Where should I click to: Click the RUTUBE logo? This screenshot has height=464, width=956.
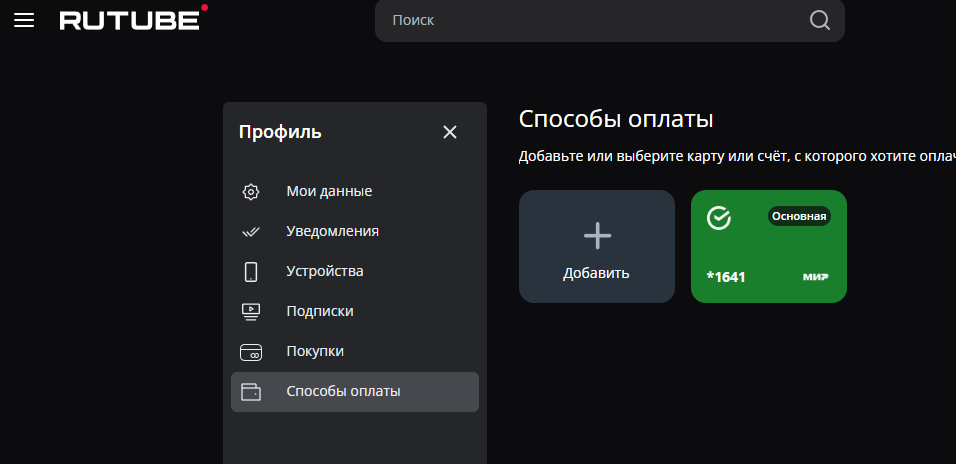[134, 18]
